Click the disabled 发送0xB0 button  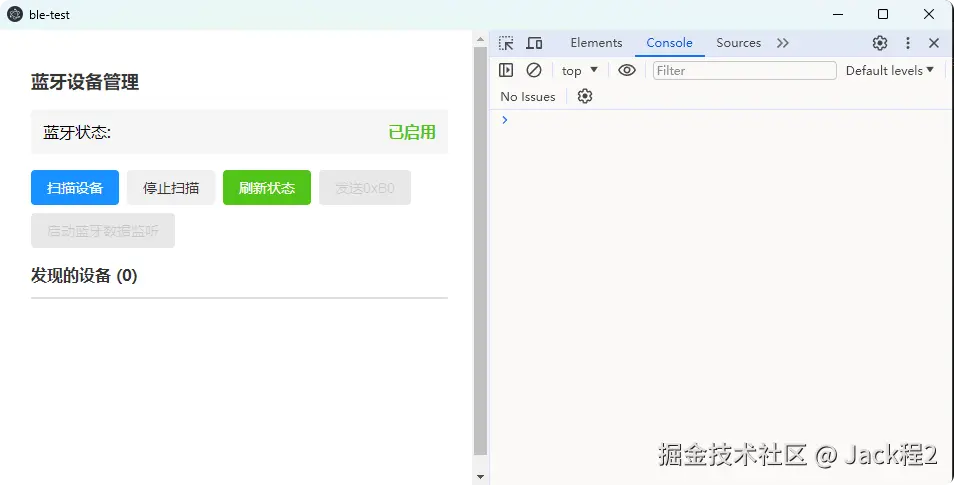coord(365,187)
